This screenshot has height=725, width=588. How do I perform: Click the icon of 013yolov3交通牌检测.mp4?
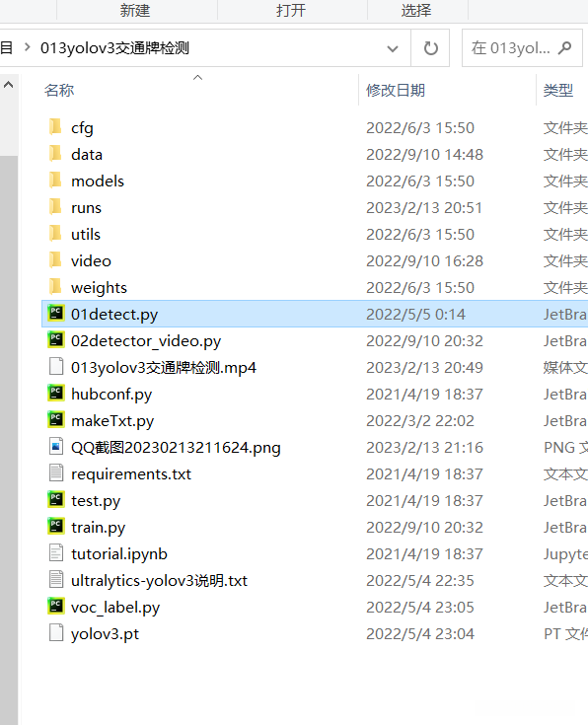(56, 367)
